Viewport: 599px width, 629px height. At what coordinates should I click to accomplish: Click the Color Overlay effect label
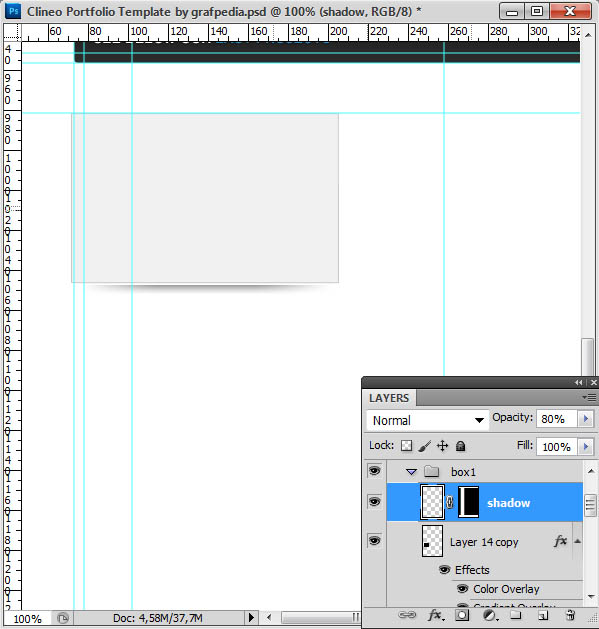pyautogui.click(x=506, y=589)
